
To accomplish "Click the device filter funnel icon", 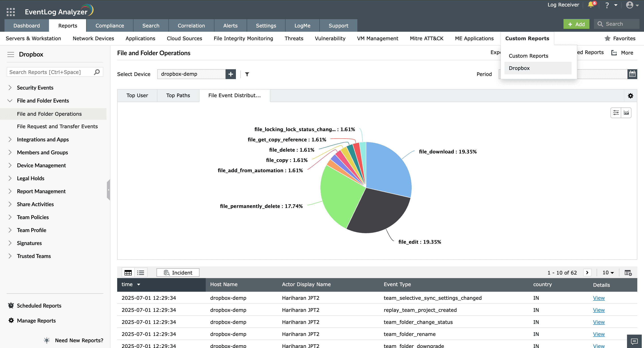I will point(247,74).
